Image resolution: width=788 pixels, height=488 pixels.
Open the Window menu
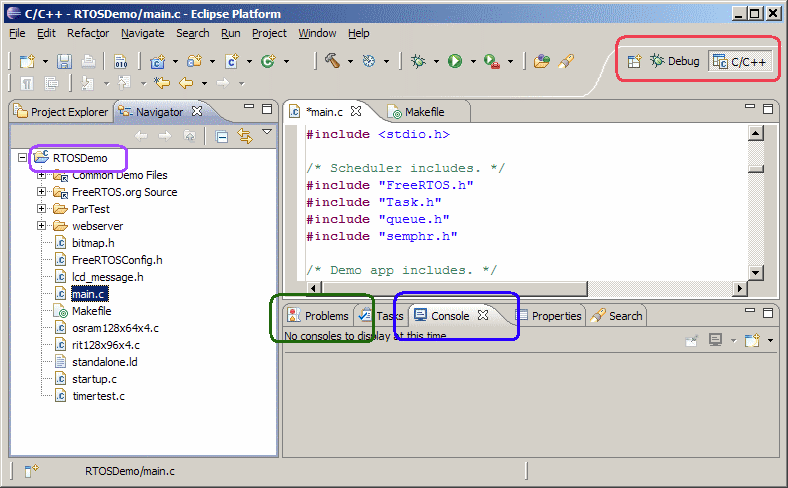point(317,33)
